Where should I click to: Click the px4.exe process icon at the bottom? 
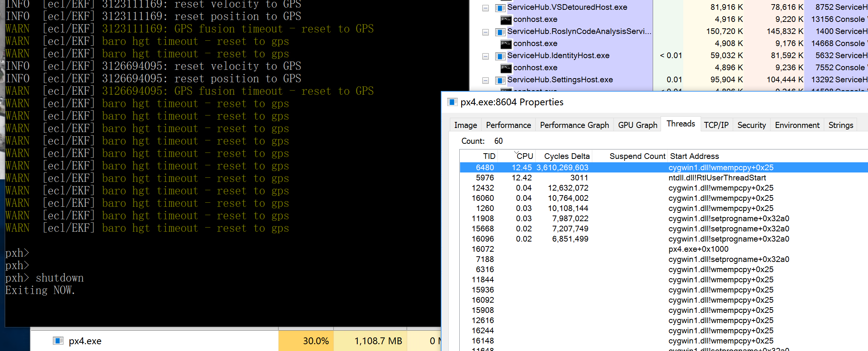tap(58, 341)
